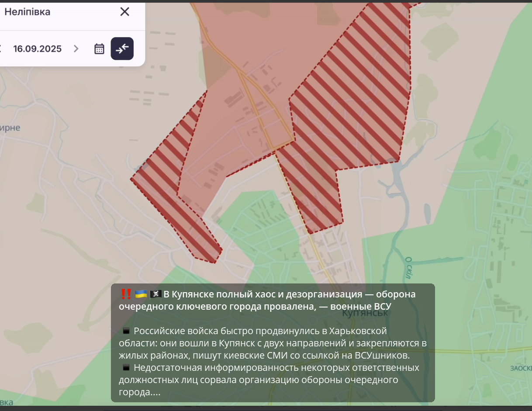This screenshot has width=532, height=411.
Task: Click the Оскіл river label
Action: coord(409,267)
